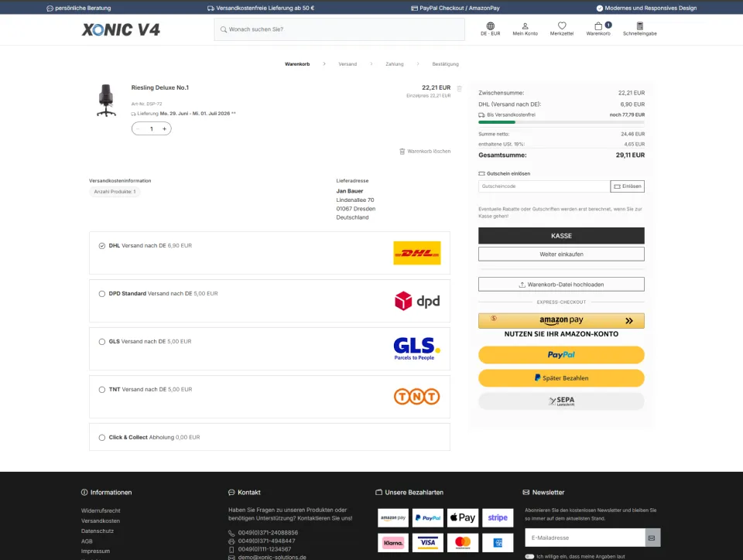Viewport: 743px width, 560px height.
Task: Click the stripe payment icon
Action: click(498, 518)
